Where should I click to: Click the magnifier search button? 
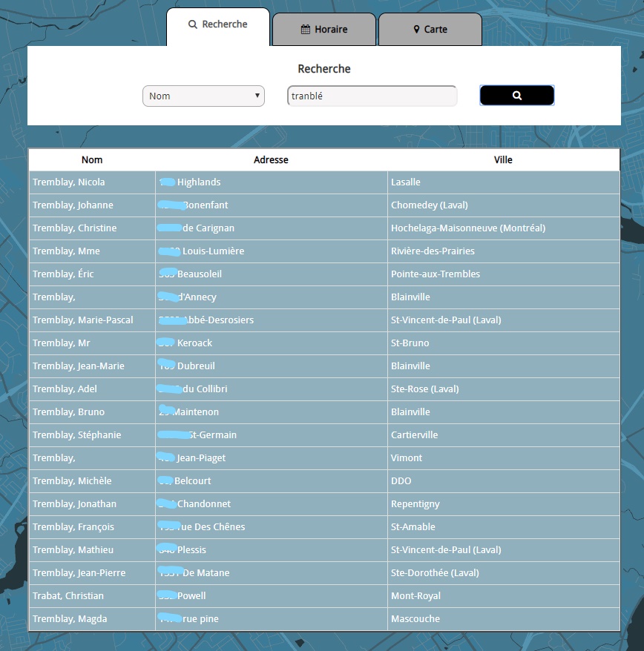tap(516, 96)
